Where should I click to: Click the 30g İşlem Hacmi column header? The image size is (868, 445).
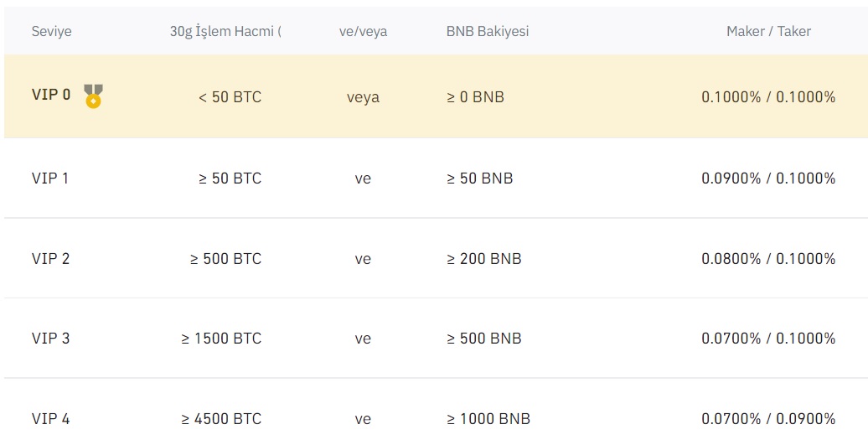(225, 32)
